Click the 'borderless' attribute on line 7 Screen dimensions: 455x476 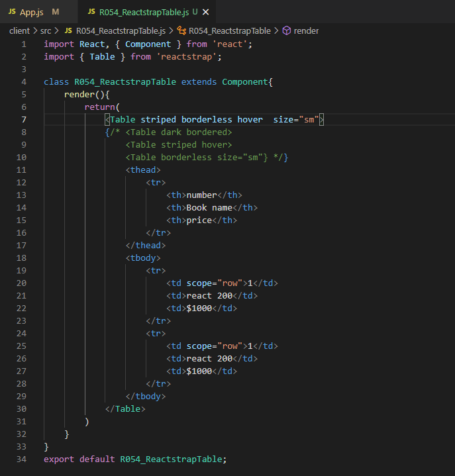point(207,120)
